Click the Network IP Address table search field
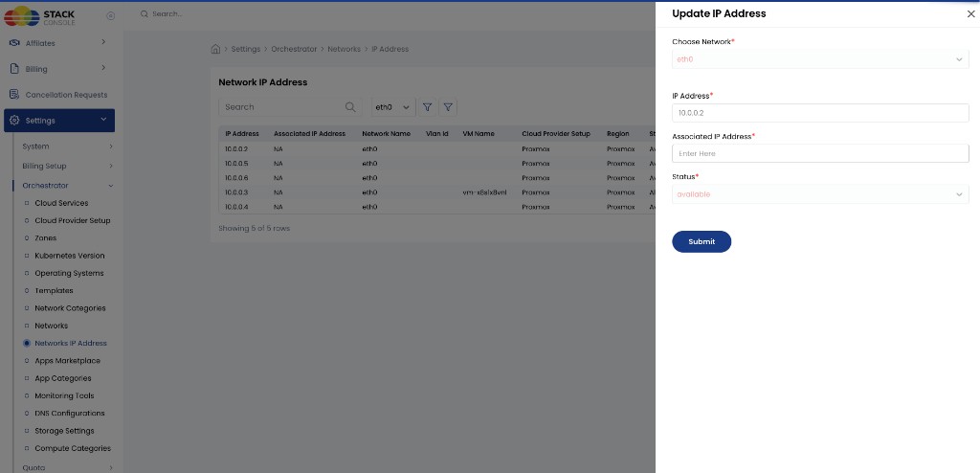The image size is (980, 473). pos(290,107)
